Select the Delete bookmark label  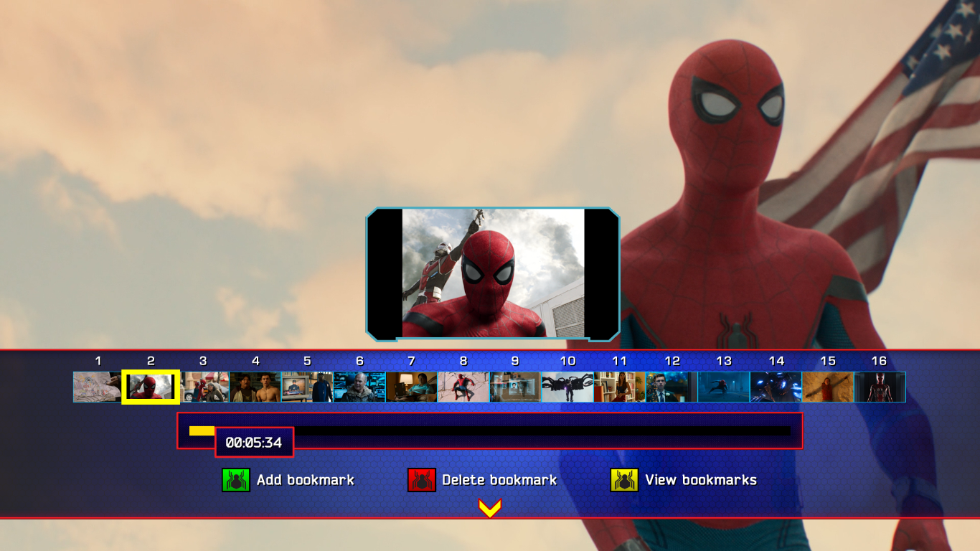click(499, 480)
